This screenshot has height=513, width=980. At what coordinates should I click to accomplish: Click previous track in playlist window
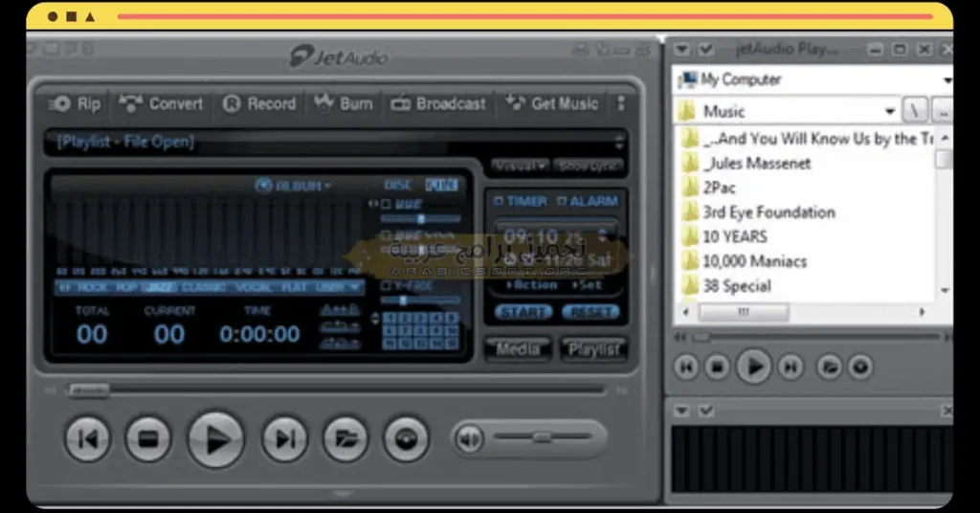pos(686,367)
